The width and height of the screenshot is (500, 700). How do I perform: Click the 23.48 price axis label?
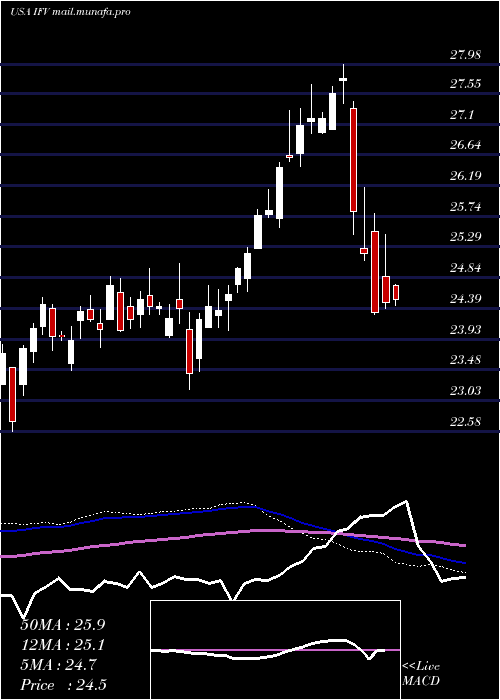pyautogui.click(x=465, y=360)
